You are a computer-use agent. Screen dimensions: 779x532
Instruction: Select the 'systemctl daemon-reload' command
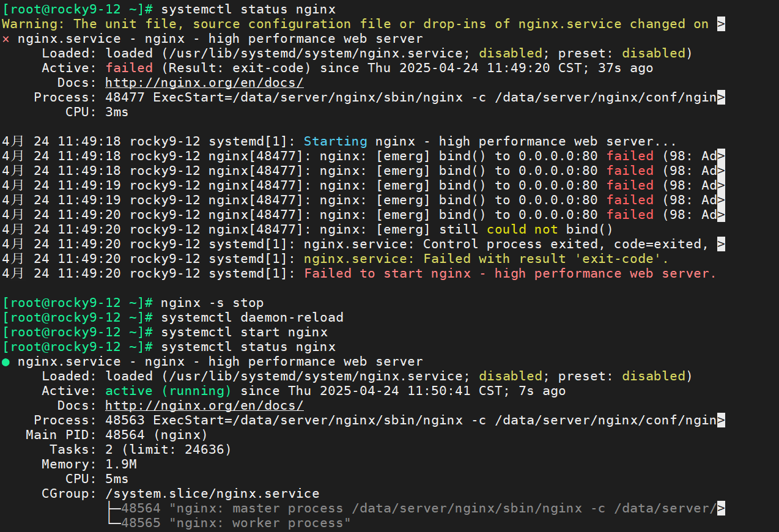pyautogui.click(x=252, y=317)
